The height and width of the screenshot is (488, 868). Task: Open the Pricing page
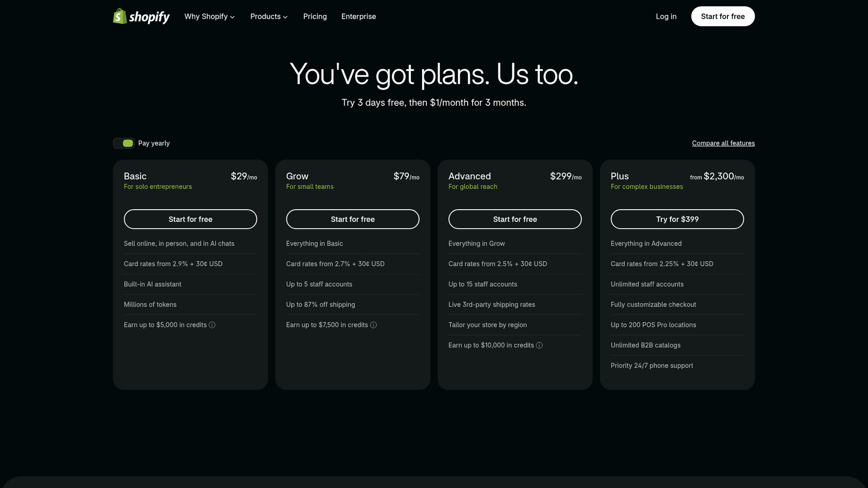pos(315,17)
